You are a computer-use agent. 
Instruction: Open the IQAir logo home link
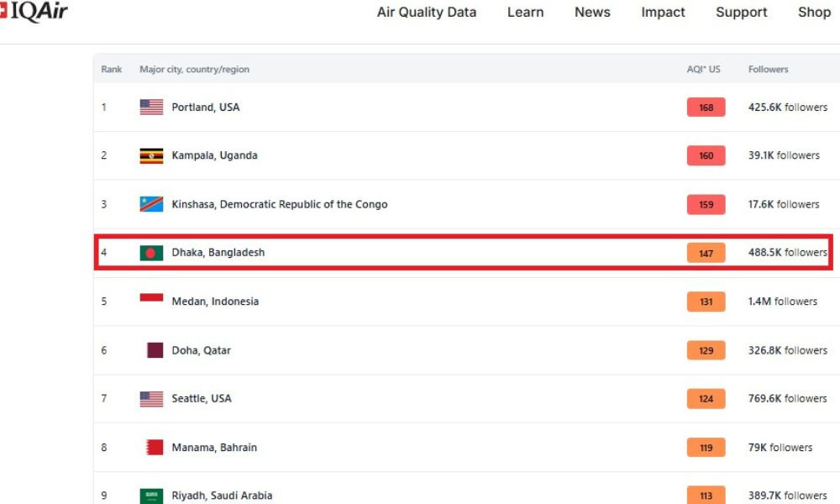(x=34, y=11)
